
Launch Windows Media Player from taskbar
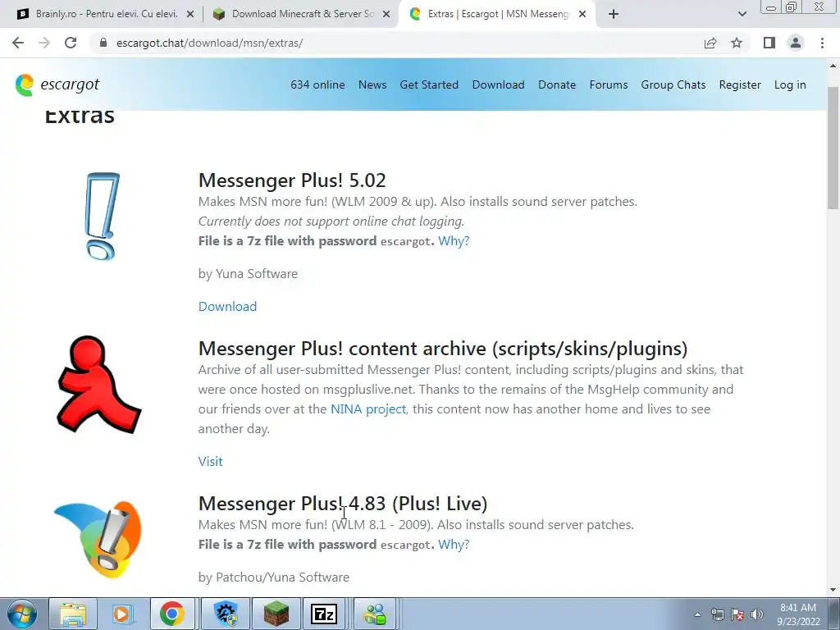(122, 614)
